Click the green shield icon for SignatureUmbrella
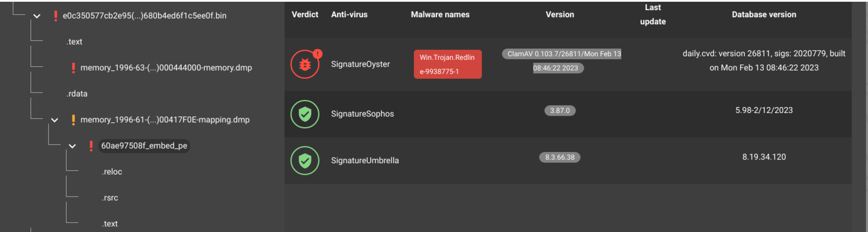868x232 pixels. click(x=305, y=160)
